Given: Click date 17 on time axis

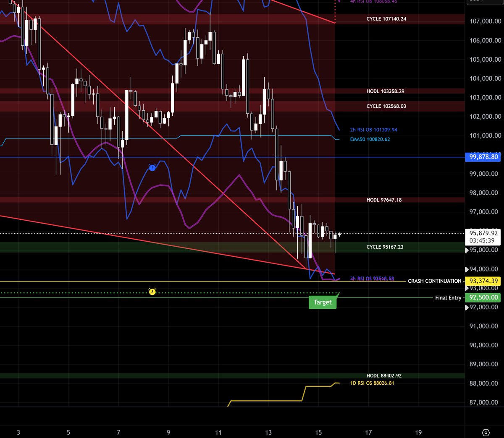Looking at the screenshot, I should coord(368,432).
